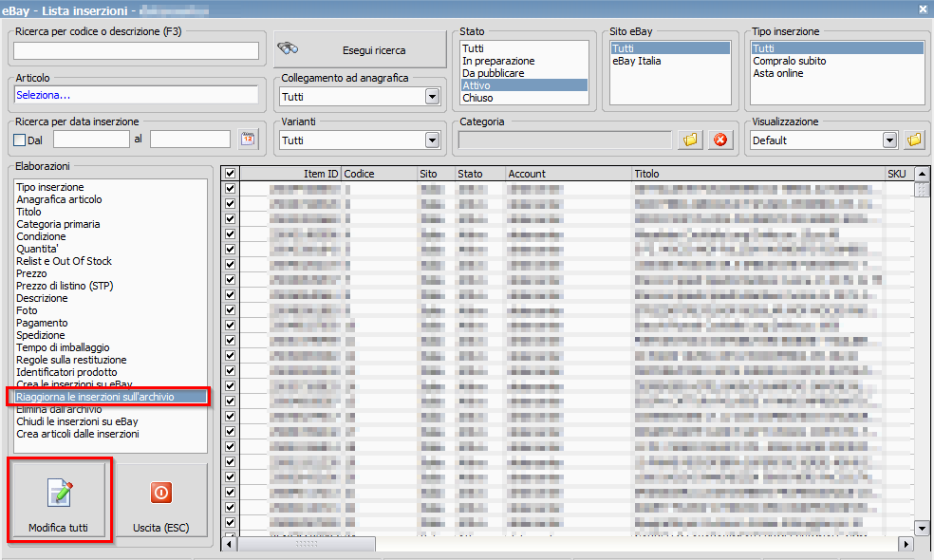Close the eBay Lista inserzioni window

click(923, 9)
